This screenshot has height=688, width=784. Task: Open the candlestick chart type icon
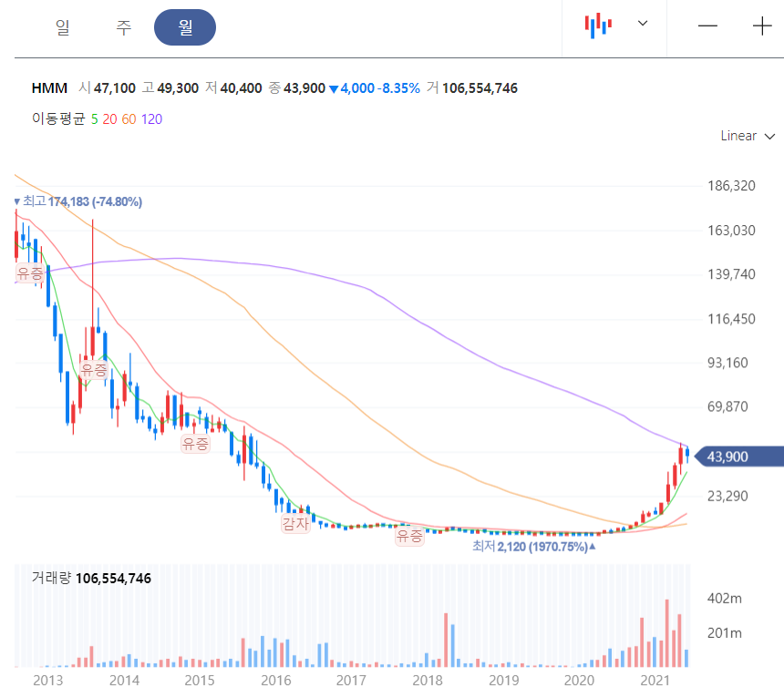pos(598,26)
